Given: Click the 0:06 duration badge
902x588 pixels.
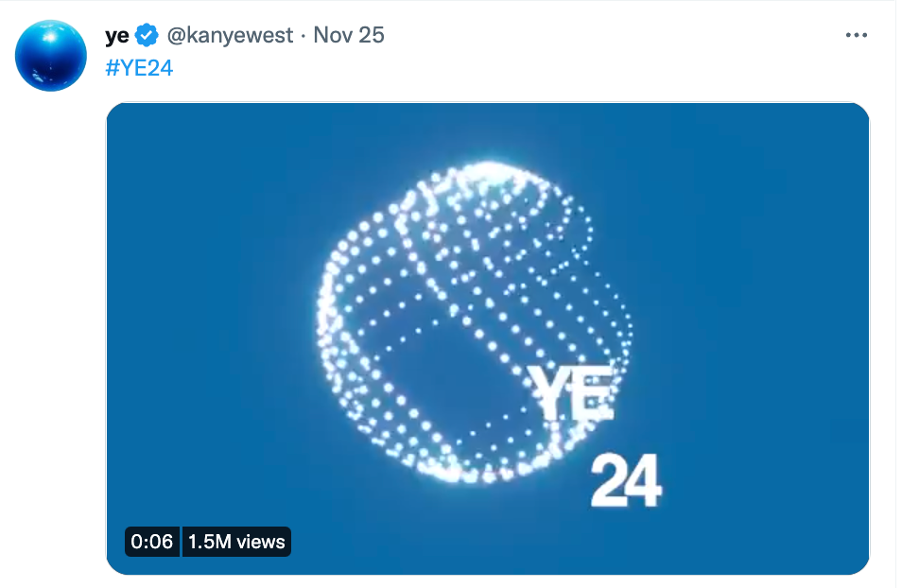Looking at the screenshot, I should 151,542.
